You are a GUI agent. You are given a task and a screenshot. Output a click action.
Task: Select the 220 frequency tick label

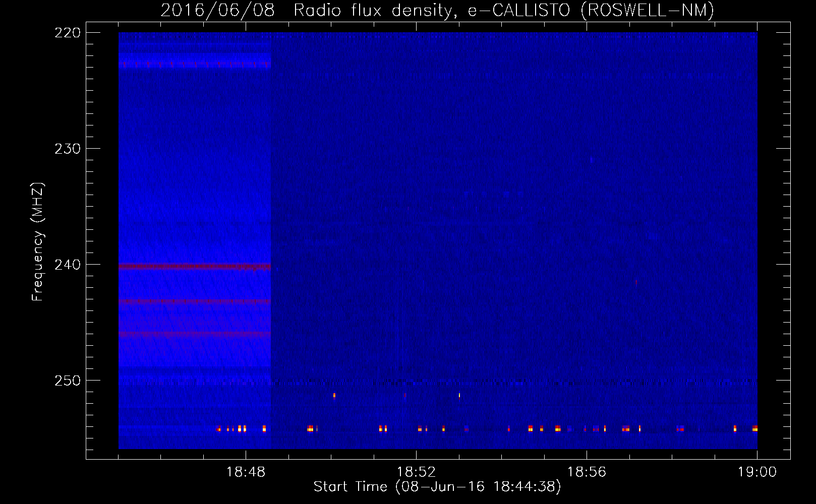coord(68,33)
